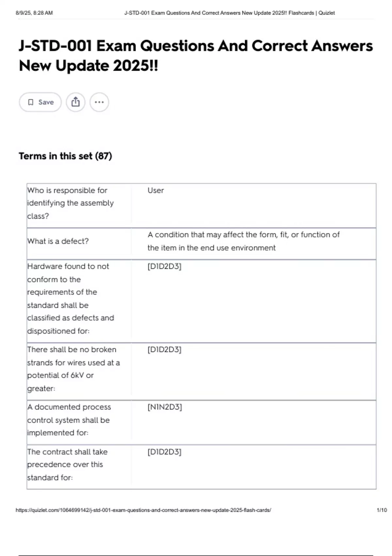
Task: Click the [D1D2D3] answer for broken strands
Action: click(164, 350)
